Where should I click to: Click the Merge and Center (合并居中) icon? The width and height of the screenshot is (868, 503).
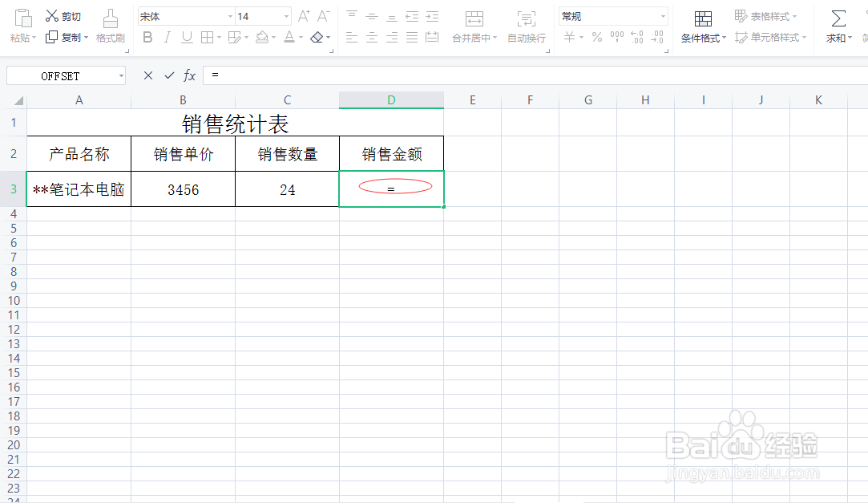[x=474, y=18]
